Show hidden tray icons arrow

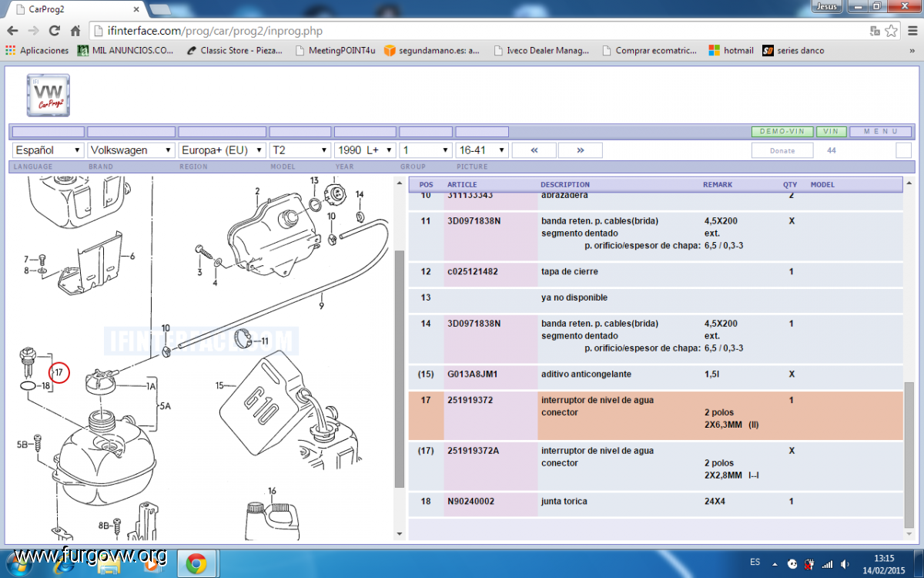(x=774, y=563)
